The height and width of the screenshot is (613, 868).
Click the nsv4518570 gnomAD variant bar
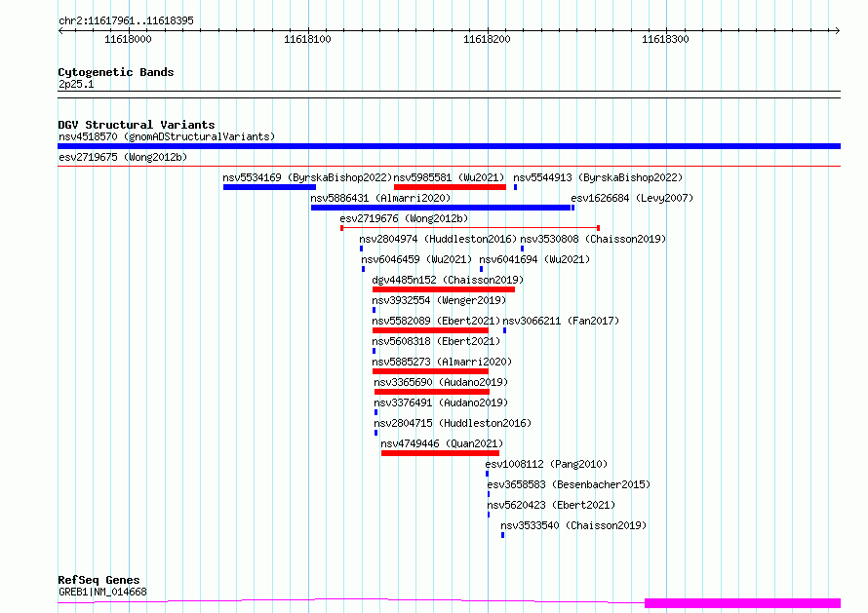tap(449, 146)
